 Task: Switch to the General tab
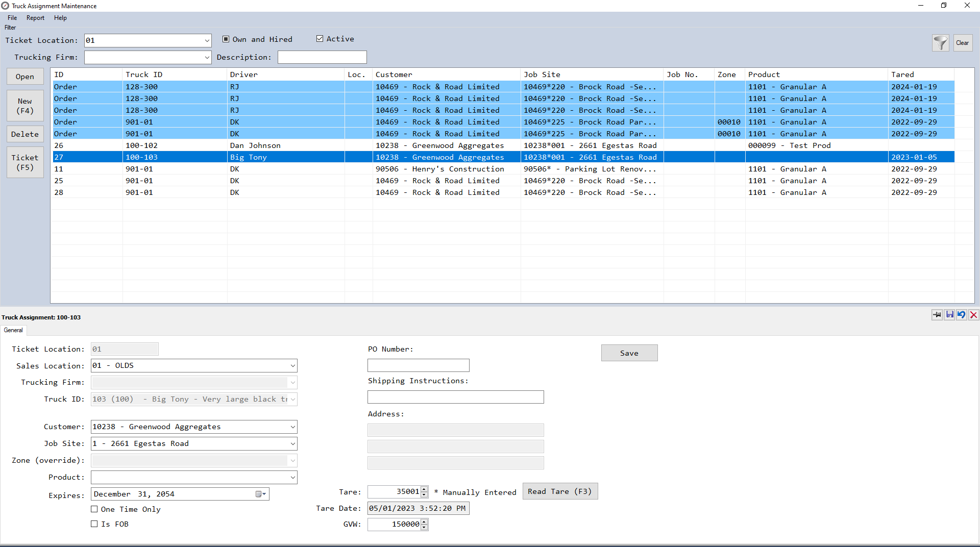pyautogui.click(x=13, y=330)
